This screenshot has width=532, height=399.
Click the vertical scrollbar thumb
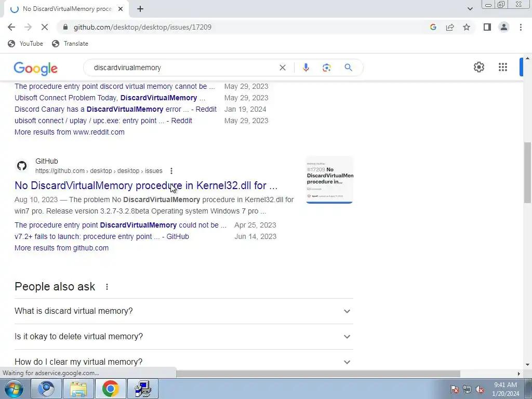528,172
